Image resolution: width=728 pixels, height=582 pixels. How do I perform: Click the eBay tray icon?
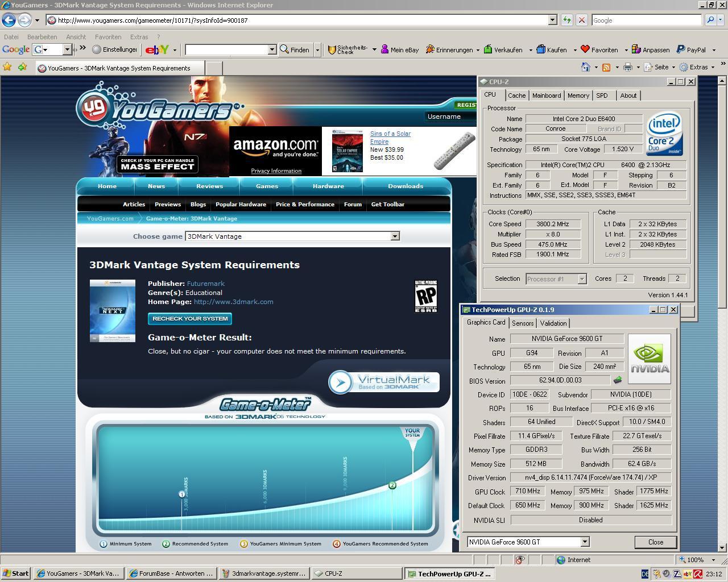coord(688,574)
